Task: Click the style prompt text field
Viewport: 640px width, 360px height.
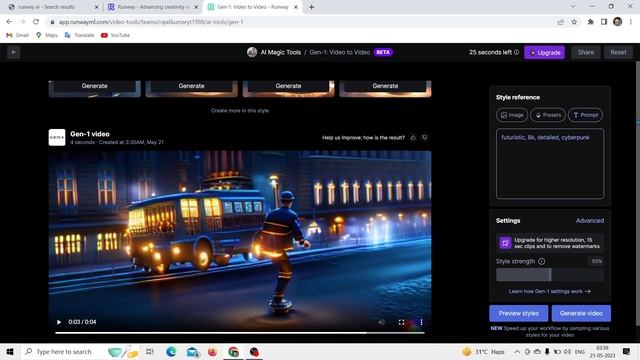Action: coord(550,164)
